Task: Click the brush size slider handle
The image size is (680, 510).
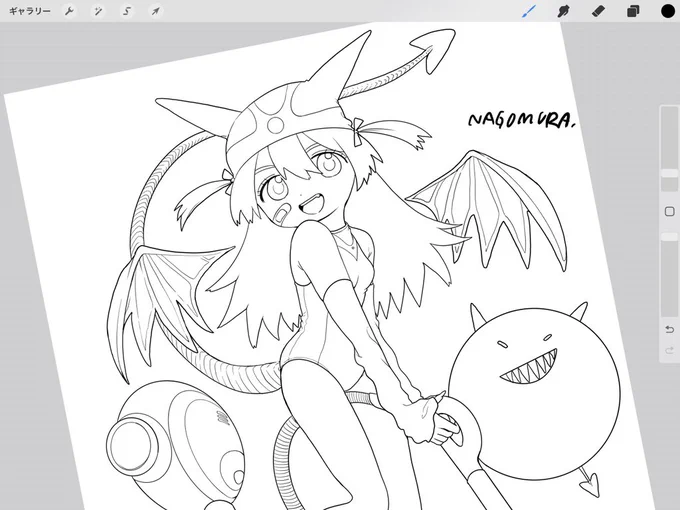Action: (x=669, y=173)
